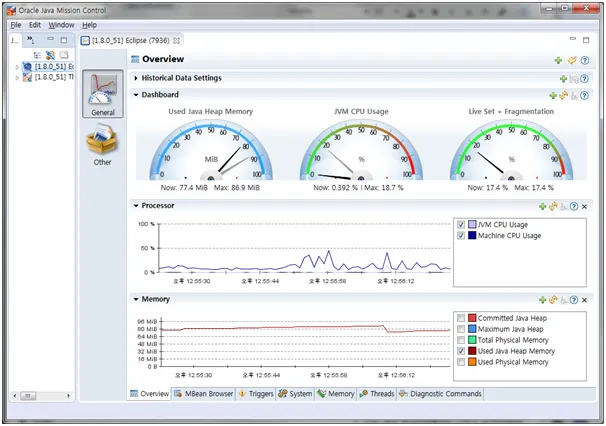Screen dimensions: 606x426
Task: Minimize the editor area icon at top right
Action: click(573, 39)
